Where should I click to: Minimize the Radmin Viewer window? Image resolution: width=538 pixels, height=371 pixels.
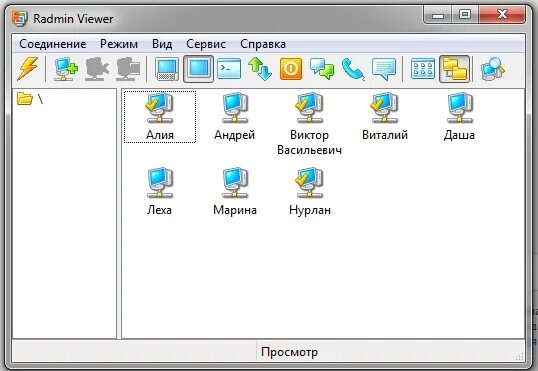(x=437, y=15)
